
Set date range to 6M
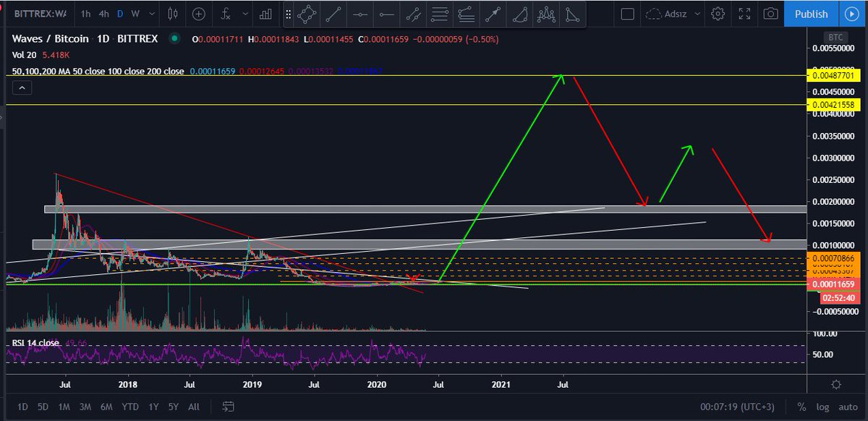point(106,407)
